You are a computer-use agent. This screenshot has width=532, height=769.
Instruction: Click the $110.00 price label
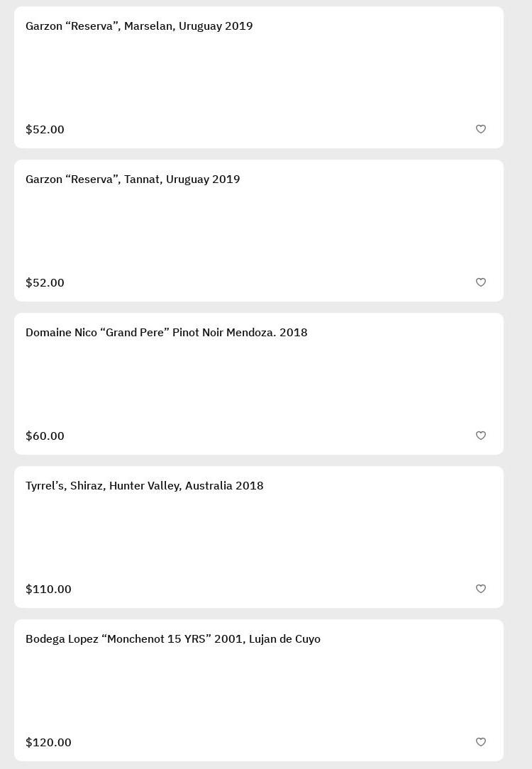point(48,590)
